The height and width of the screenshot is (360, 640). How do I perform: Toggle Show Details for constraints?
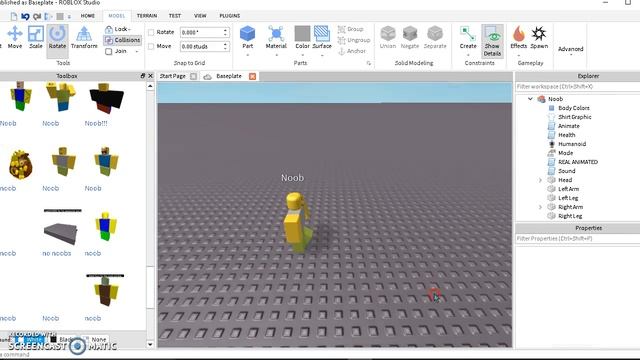pos(492,40)
